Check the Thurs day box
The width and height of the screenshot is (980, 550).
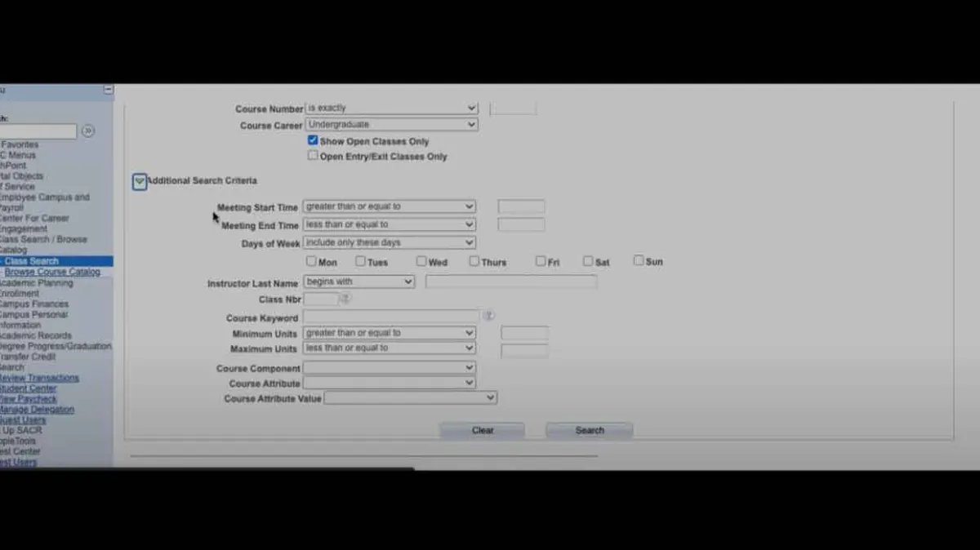[474, 261]
